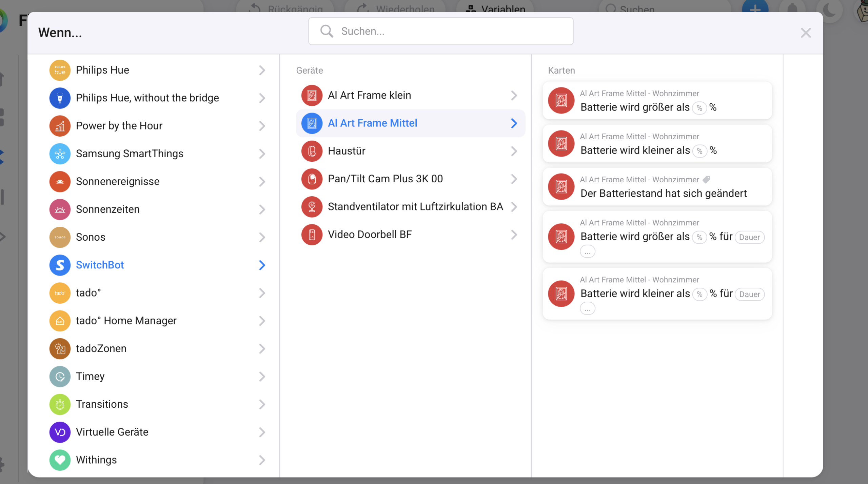868x484 pixels.
Task: Expand the Pan/Tilt Cam Plus 3K chevron
Action: point(514,179)
